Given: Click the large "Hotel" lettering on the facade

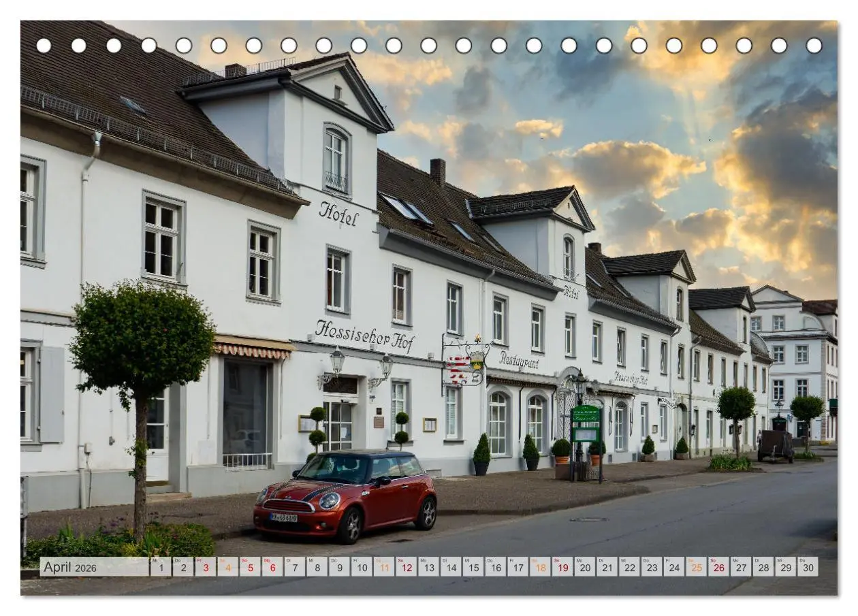Looking at the screenshot, I should click(338, 214).
